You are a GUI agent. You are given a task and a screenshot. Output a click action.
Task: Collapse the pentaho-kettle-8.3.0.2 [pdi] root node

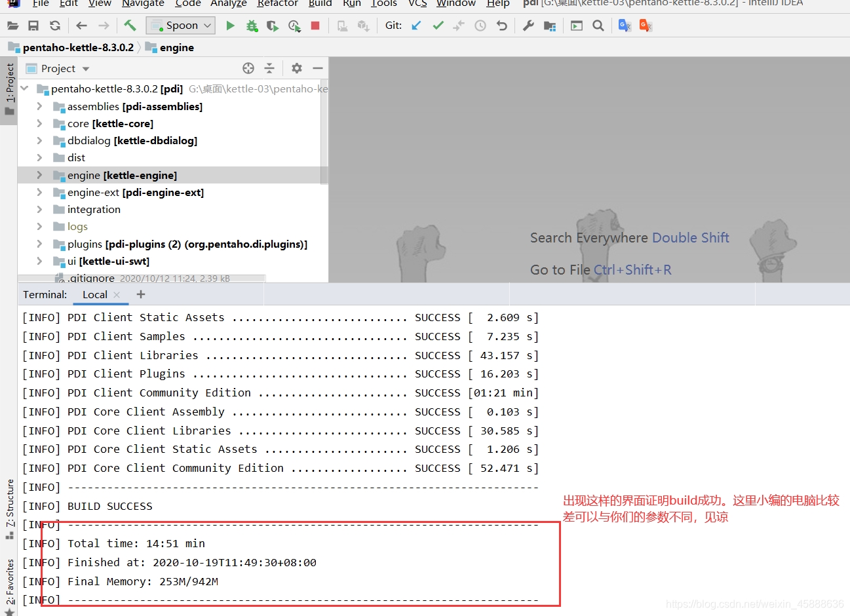tap(25, 88)
